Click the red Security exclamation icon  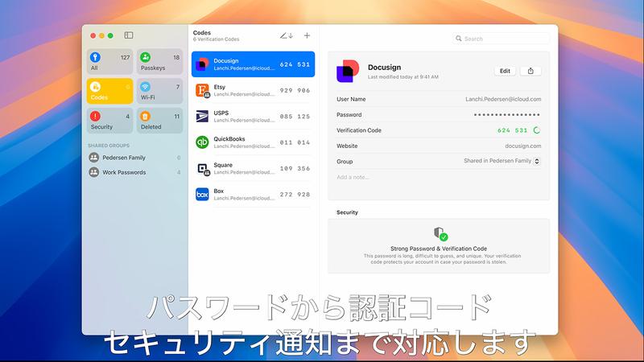tap(95, 116)
